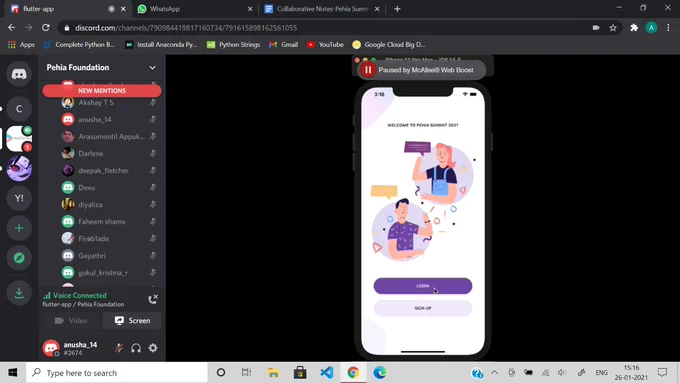Select user Faheem shams
Viewport: 680px width, 383px height.
coord(101,222)
